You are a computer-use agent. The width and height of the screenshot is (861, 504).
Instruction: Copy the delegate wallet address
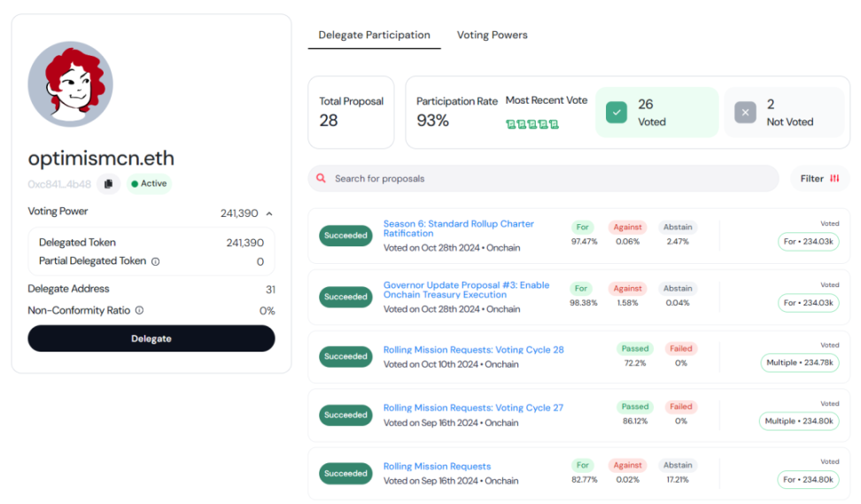(108, 184)
